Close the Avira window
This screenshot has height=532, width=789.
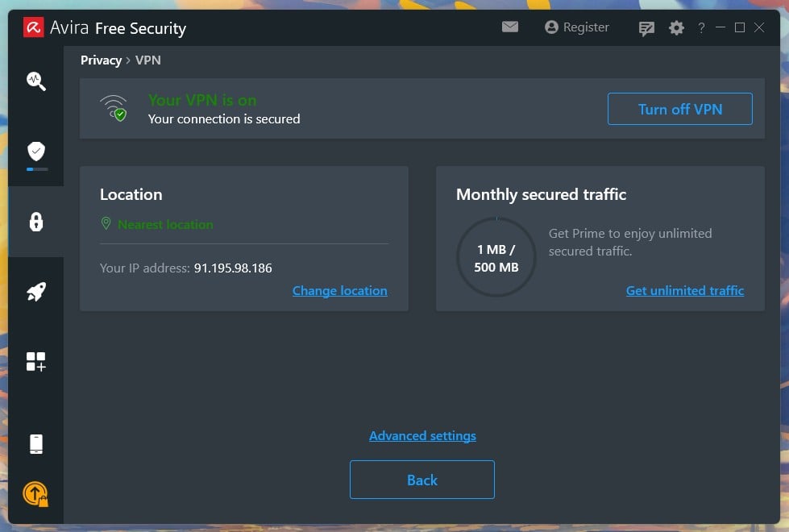(x=759, y=27)
